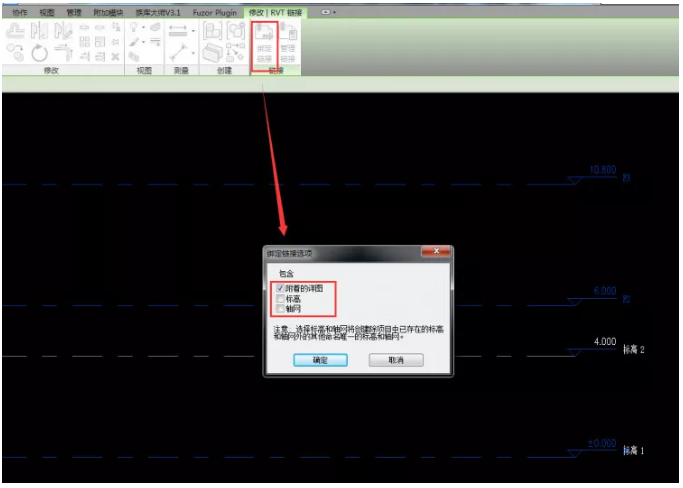This screenshot has height=488, width=683.
Task: Click the Create Assembly icon
Action: tap(213, 31)
